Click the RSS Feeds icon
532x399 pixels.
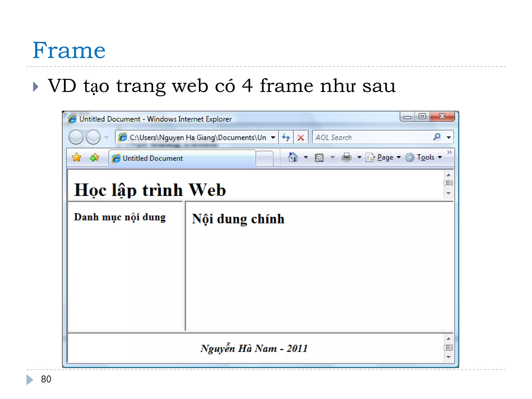click(x=319, y=157)
